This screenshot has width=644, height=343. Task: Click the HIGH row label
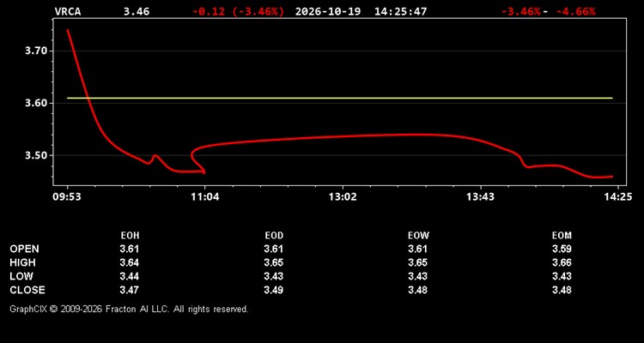22,262
